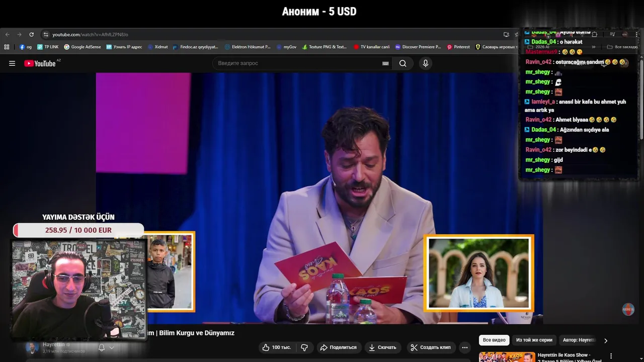Screen dimensions: 644x362
Task: Click the browser address bar URL
Action: click(x=91, y=35)
